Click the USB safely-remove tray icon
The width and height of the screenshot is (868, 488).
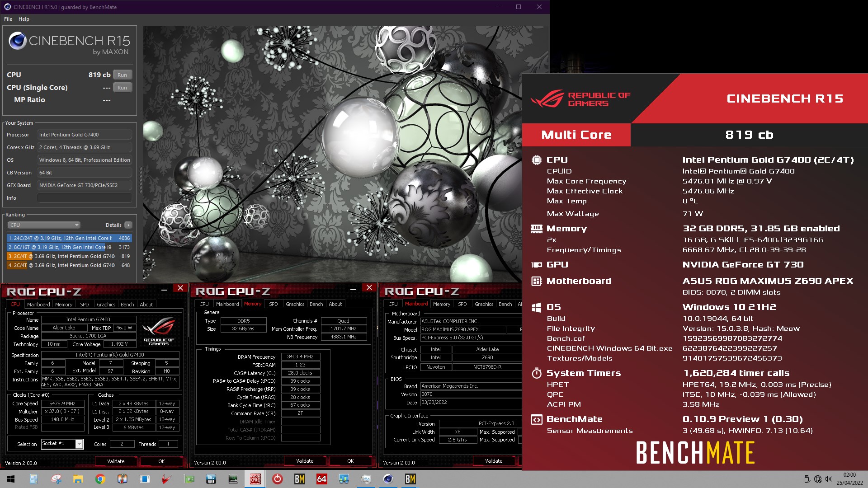pos(807,479)
